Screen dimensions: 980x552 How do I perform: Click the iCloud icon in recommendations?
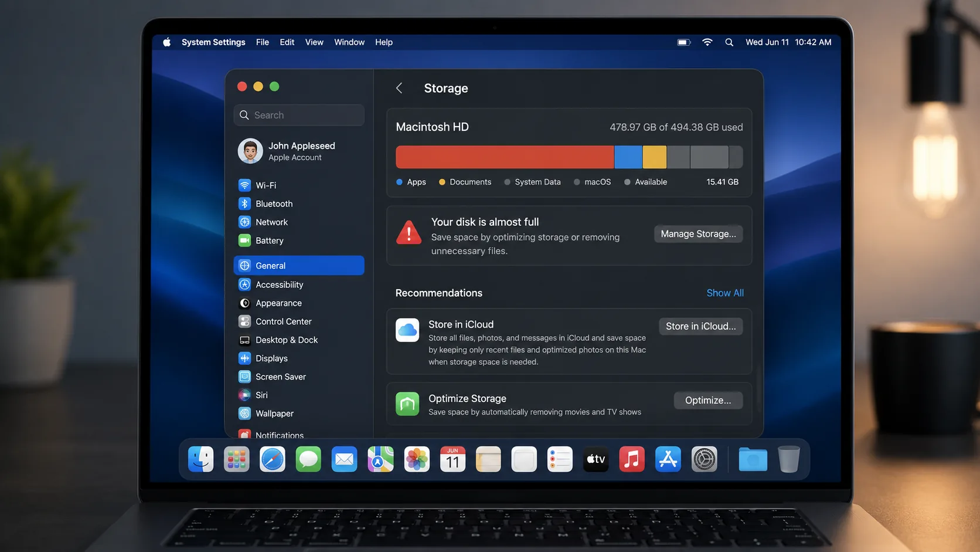tap(407, 330)
